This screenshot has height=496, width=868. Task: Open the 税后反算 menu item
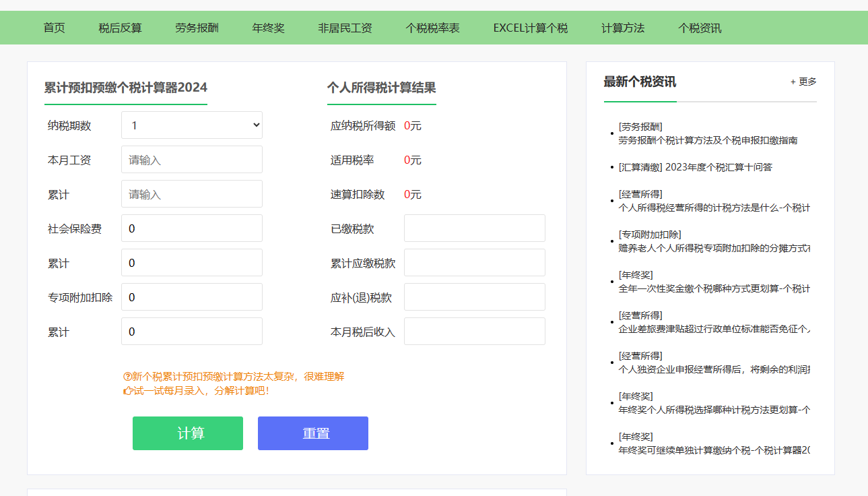click(120, 28)
